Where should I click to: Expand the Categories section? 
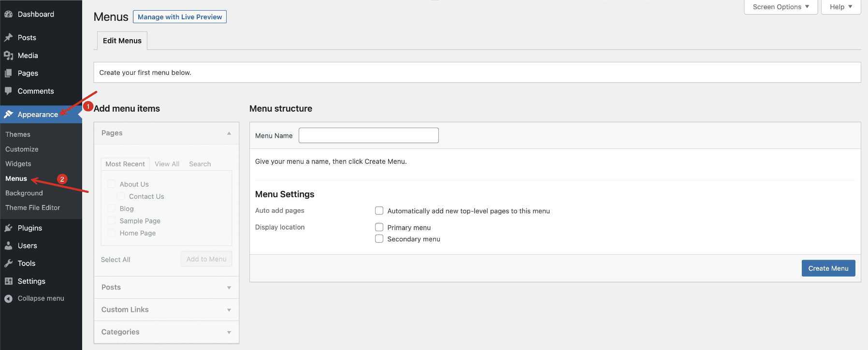(x=166, y=332)
